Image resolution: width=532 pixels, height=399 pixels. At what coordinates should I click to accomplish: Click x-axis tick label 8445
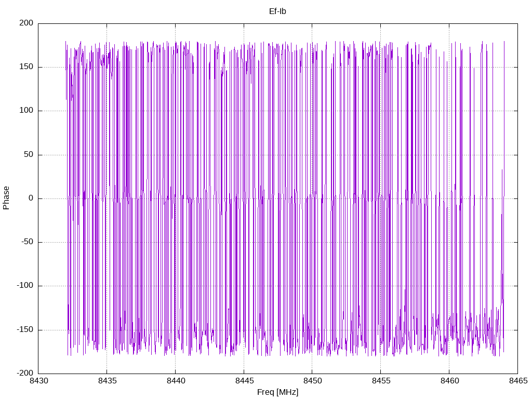[x=244, y=381]
